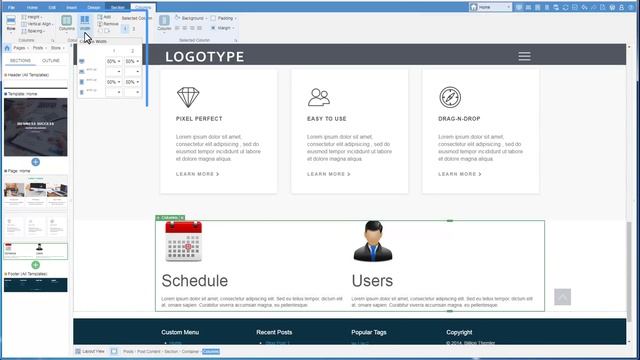Open the Margin dropdown
640x360 pixels.
(222, 28)
